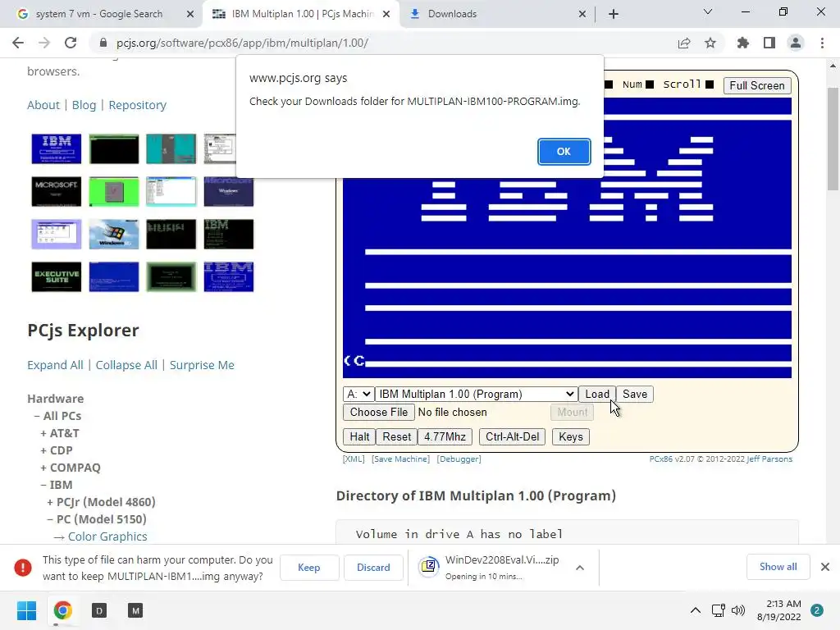Viewport: 840px width, 630px height.
Task: Switch to the system 7 vm Google Search tab
Action: (x=98, y=14)
